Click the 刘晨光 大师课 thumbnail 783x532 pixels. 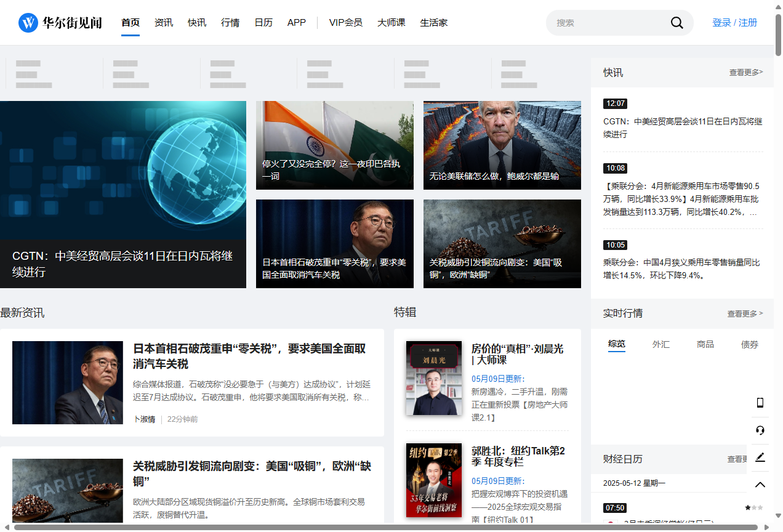(x=434, y=378)
